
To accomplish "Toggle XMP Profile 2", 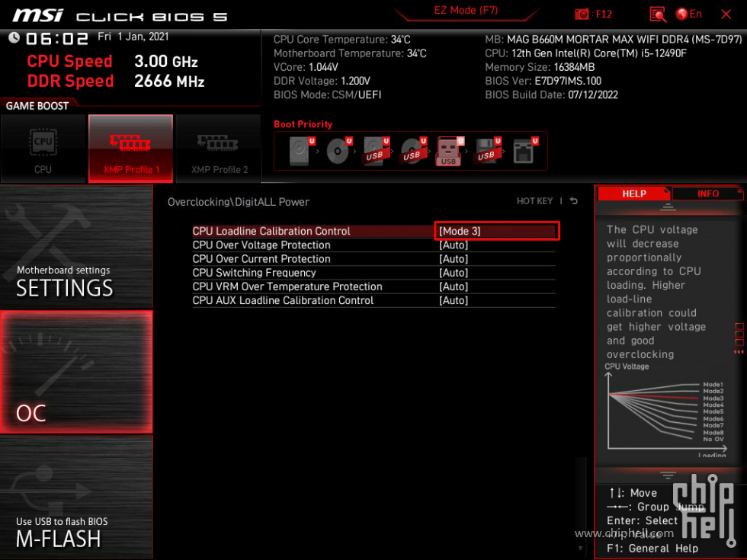I will [219, 149].
